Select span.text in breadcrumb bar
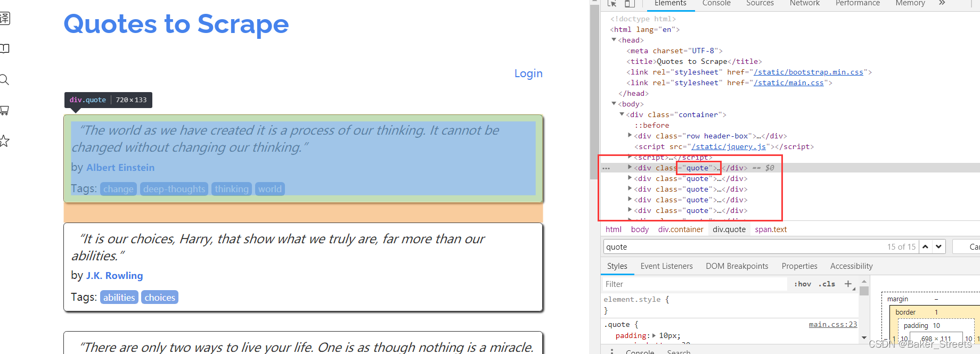 click(x=771, y=229)
